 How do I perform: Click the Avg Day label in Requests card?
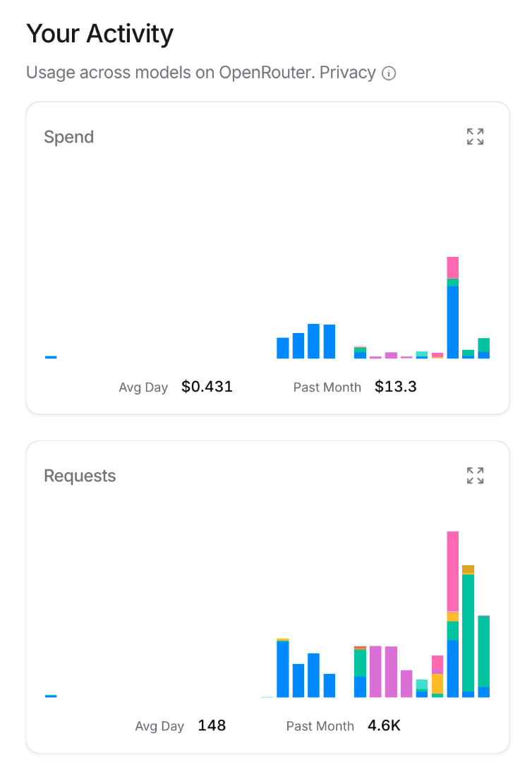(159, 726)
